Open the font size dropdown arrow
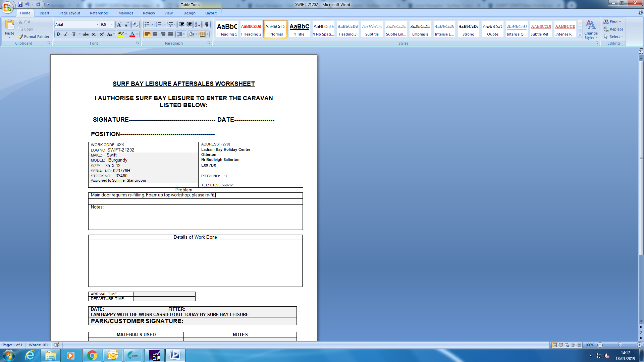Viewport: 644px width, 362px height. [x=112, y=24]
